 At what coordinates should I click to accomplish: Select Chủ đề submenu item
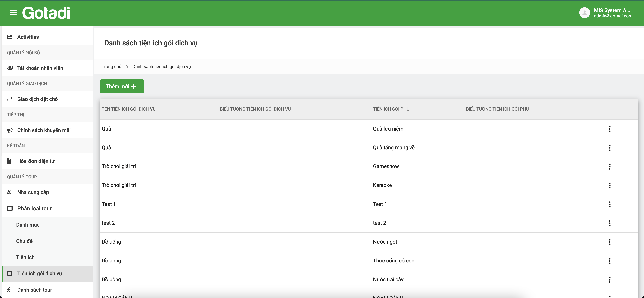[x=24, y=241]
